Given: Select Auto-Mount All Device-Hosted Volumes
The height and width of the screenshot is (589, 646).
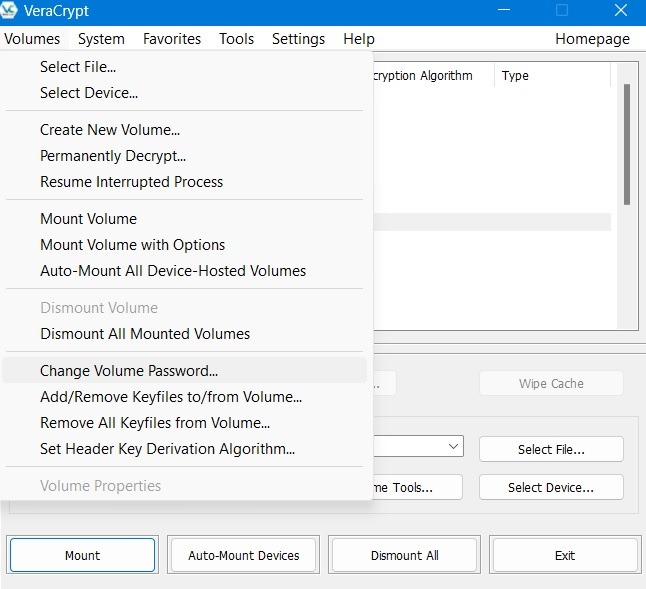Looking at the screenshot, I should (184, 271).
